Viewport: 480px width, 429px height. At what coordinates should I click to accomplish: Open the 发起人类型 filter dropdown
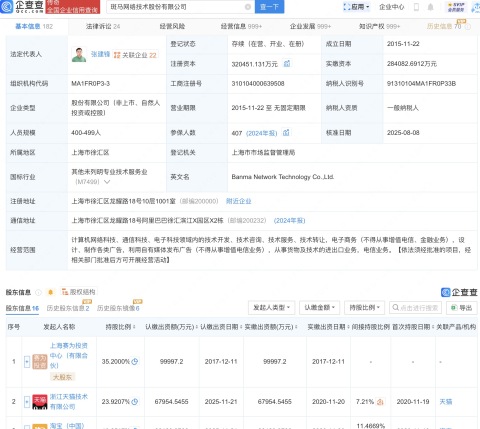click(271, 308)
